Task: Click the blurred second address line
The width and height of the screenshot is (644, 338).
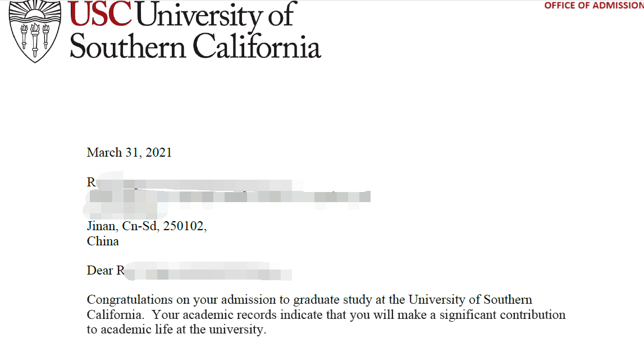Action: point(230,197)
